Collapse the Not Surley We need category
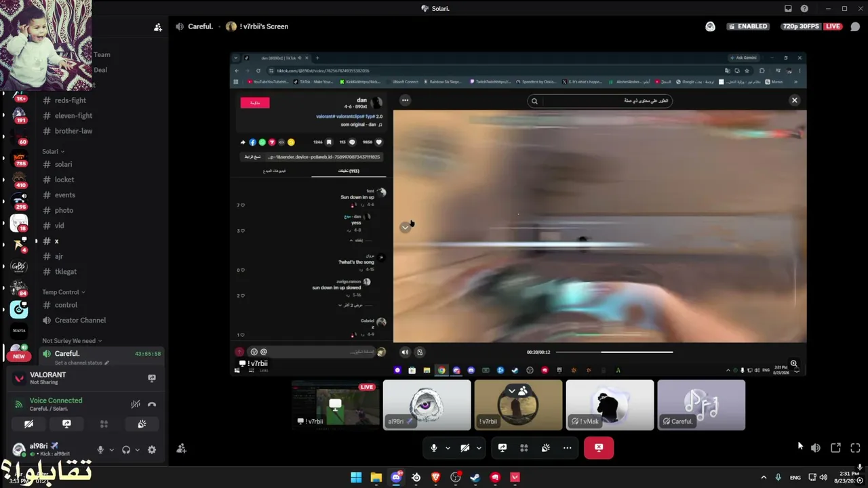Screen dimensions: 868x488 [x=72, y=341]
